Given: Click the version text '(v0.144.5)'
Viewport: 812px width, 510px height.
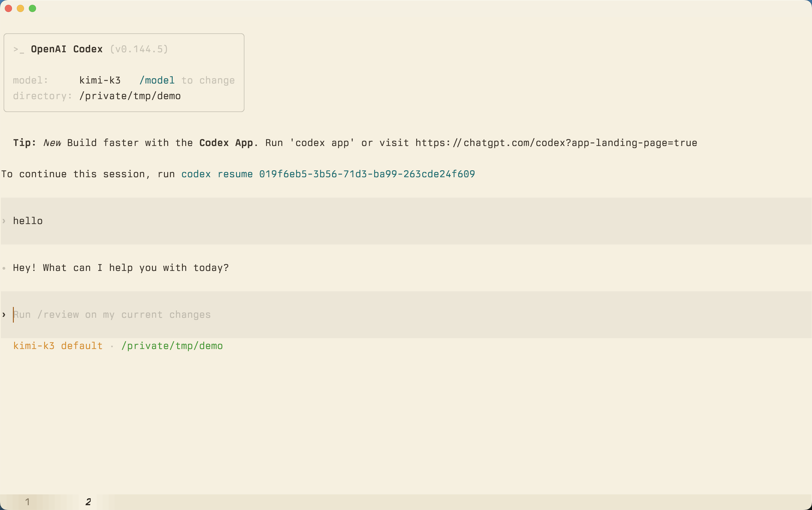Looking at the screenshot, I should pos(139,49).
